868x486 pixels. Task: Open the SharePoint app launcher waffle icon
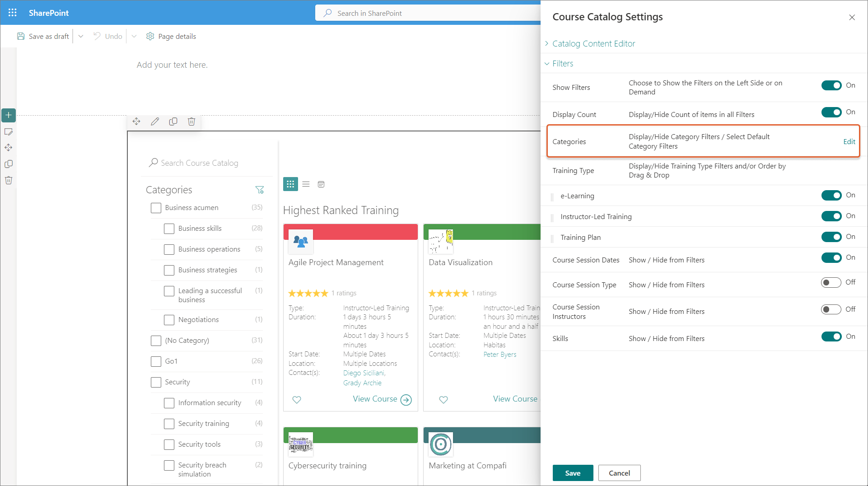click(x=12, y=13)
